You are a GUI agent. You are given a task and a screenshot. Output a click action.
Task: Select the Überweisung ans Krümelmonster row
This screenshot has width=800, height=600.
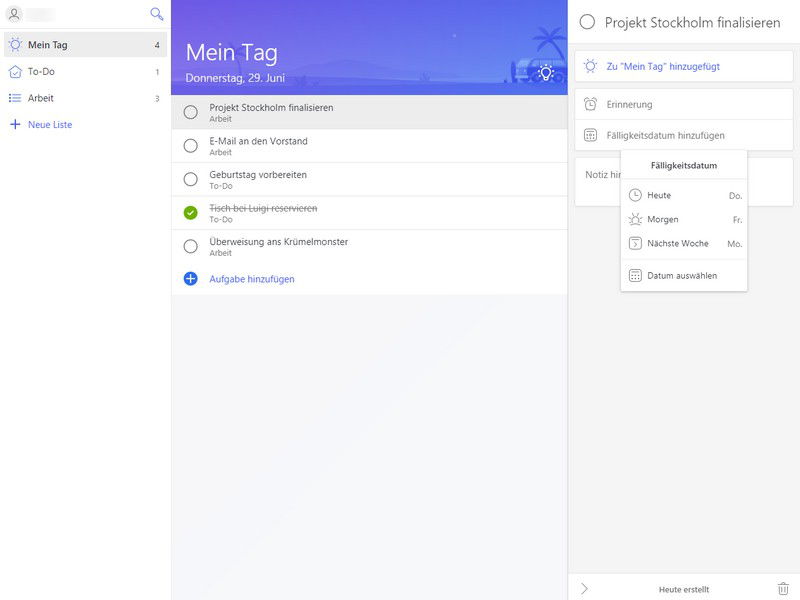click(x=369, y=246)
